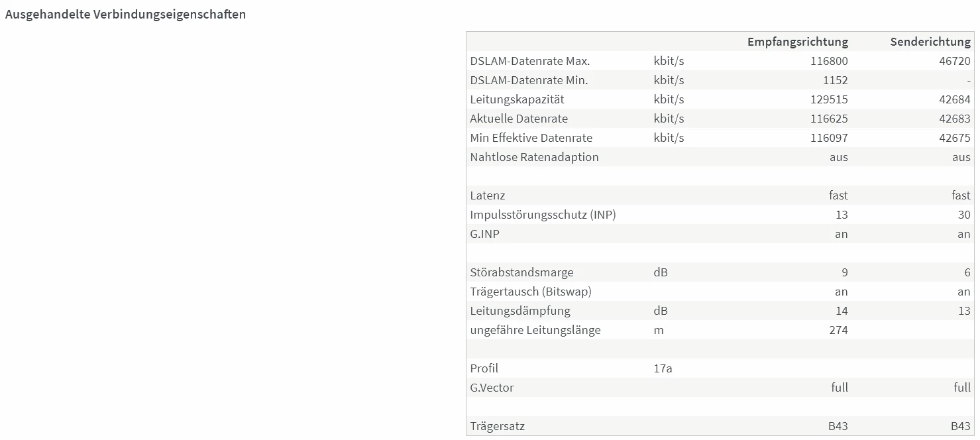Click the Min Effektive Datenrate label
980x440 pixels.
(x=531, y=138)
